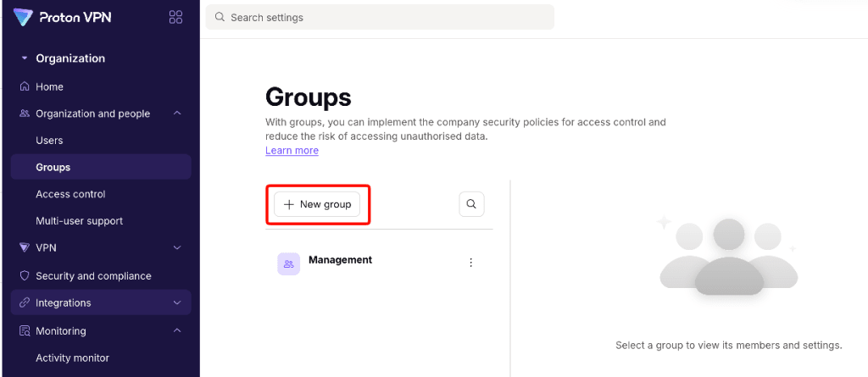The height and width of the screenshot is (377, 868).
Task: Click the Organization and people icon
Action: coord(25,114)
